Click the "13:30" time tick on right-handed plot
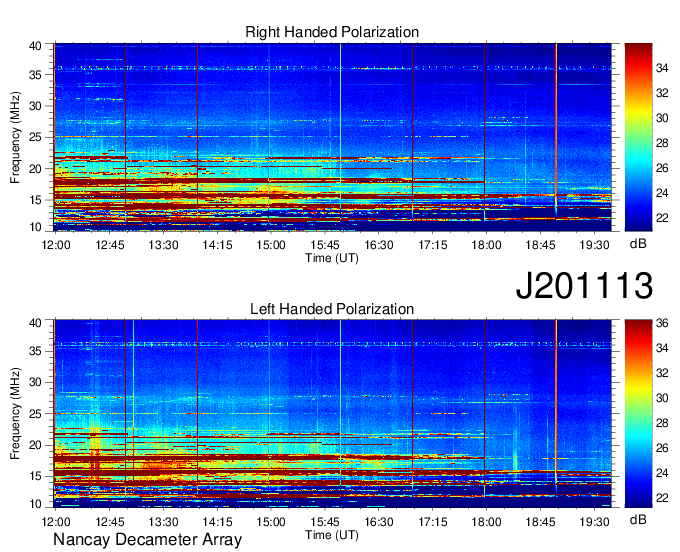680x552 pixels. [x=163, y=245]
